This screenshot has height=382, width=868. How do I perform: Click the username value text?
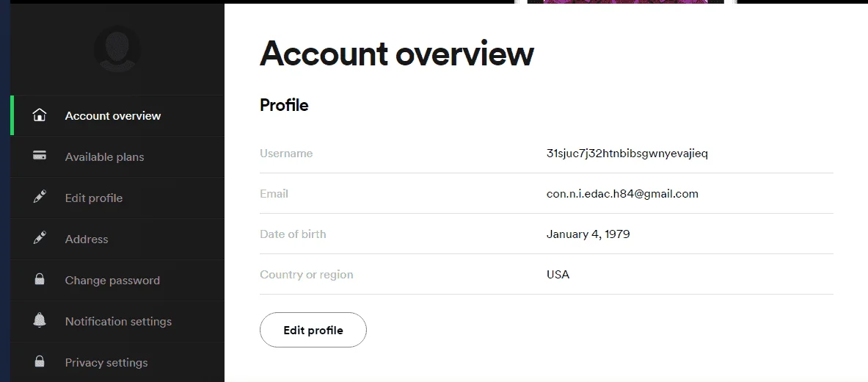(627, 154)
